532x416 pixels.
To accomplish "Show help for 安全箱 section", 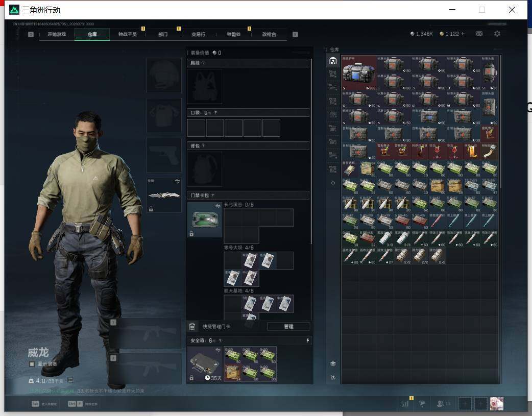I will coord(220,340).
